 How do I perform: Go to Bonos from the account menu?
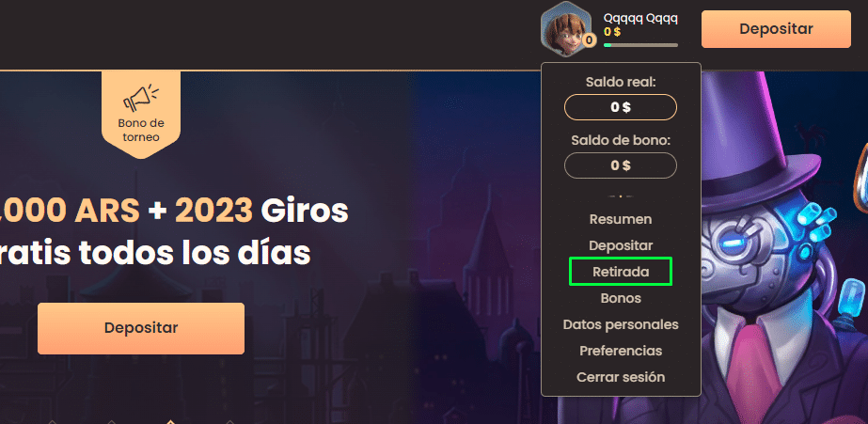pos(621,298)
